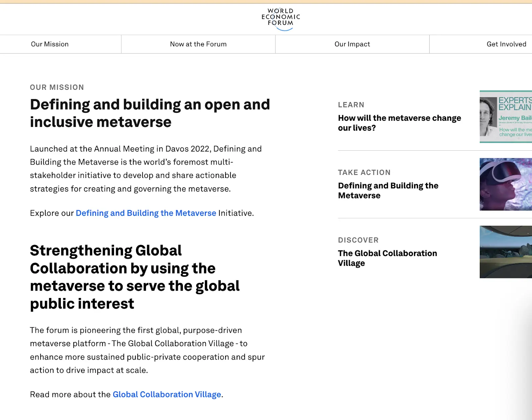Open the Our Mission menu
Image resolution: width=532 pixels, height=420 pixels.
point(50,44)
